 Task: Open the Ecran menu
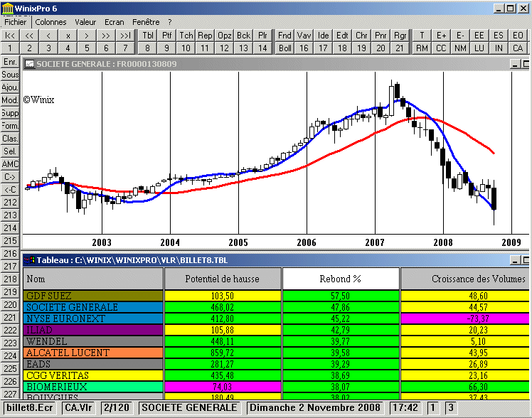tap(115, 22)
